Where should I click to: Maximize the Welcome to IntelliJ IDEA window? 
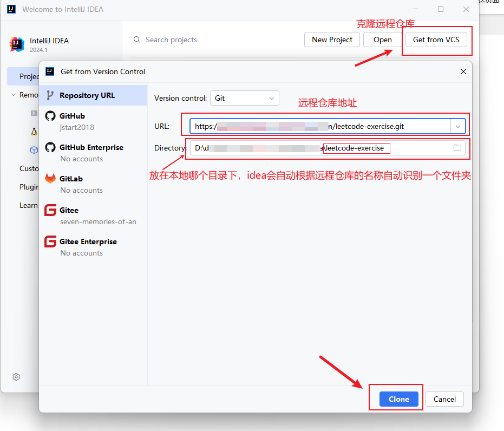(x=441, y=9)
